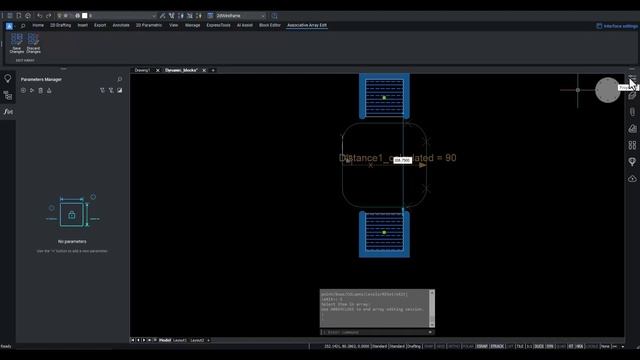
Task: Open the Tips lightbulb panel on the left
Action: [x=8, y=78]
